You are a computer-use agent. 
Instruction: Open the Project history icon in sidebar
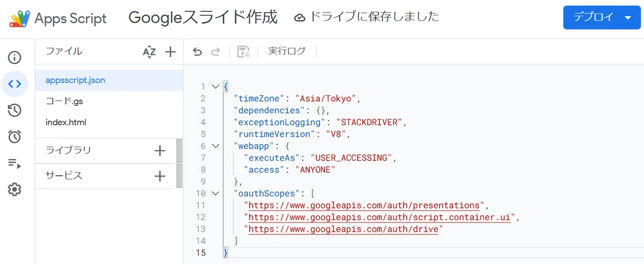(x=14, y=110)
